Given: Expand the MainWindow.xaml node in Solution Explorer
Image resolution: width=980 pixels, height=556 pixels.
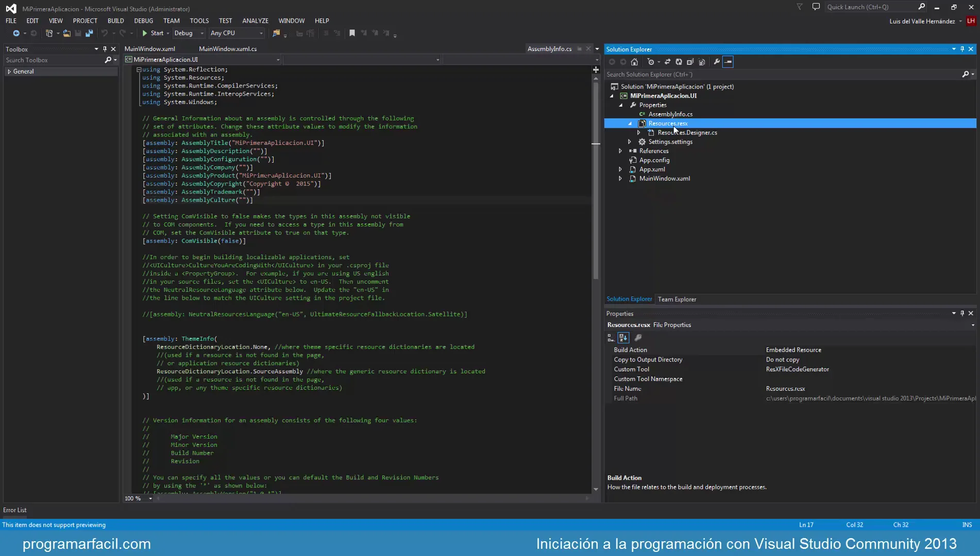Looking at the screenshot, I should pyautogui.click(x=620, y=179).
